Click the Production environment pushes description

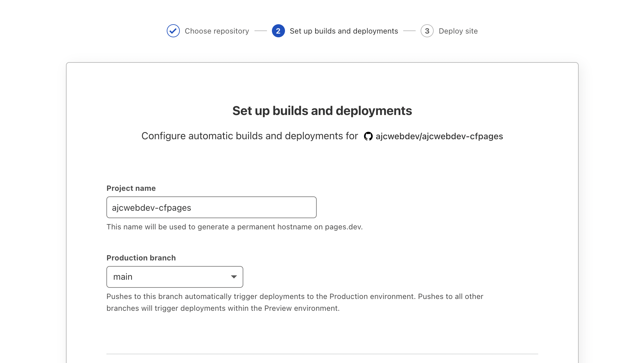(295, 302)
